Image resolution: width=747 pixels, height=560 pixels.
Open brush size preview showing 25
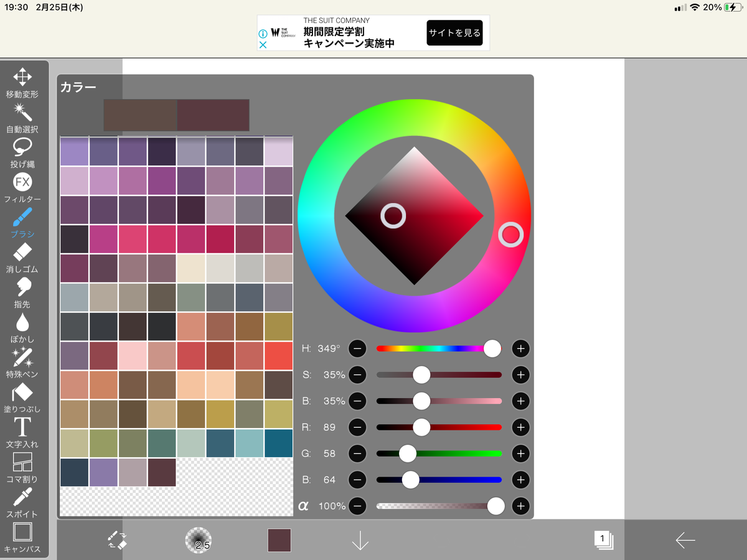point(199,540)
